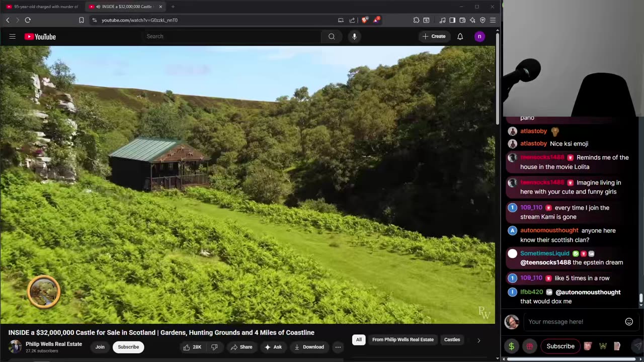Click username lfbb420 in chat
Screen dimensions: 644x362
[532, 292]
